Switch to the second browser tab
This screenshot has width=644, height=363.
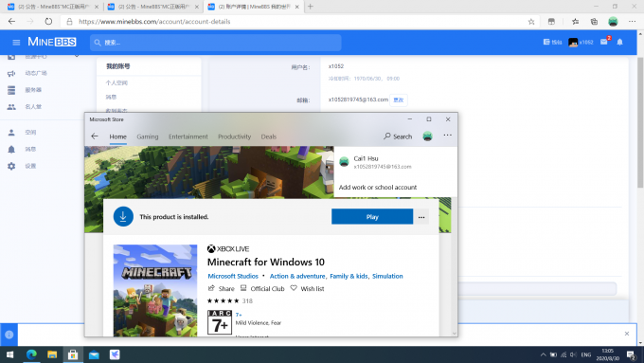[152, 7]
